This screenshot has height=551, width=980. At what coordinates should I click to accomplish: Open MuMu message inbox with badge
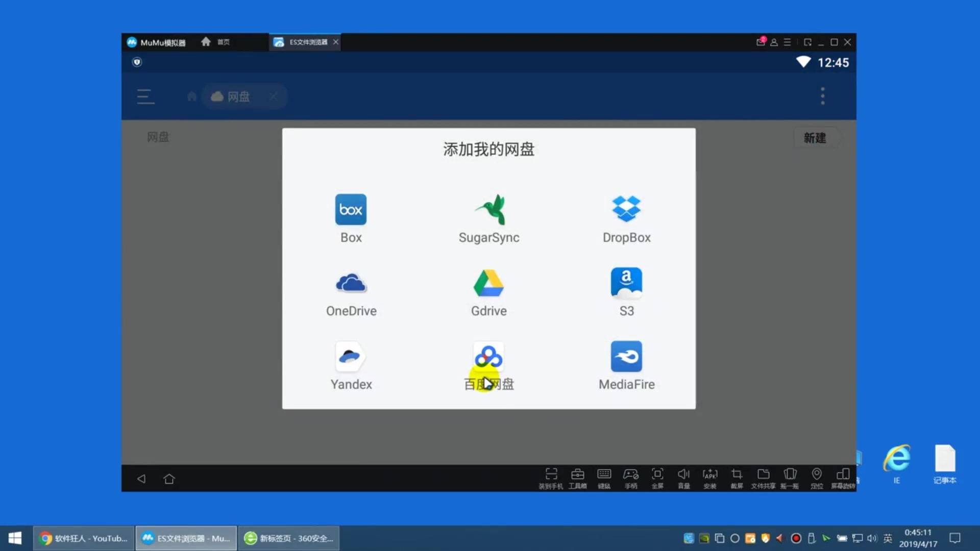(761, 42)
